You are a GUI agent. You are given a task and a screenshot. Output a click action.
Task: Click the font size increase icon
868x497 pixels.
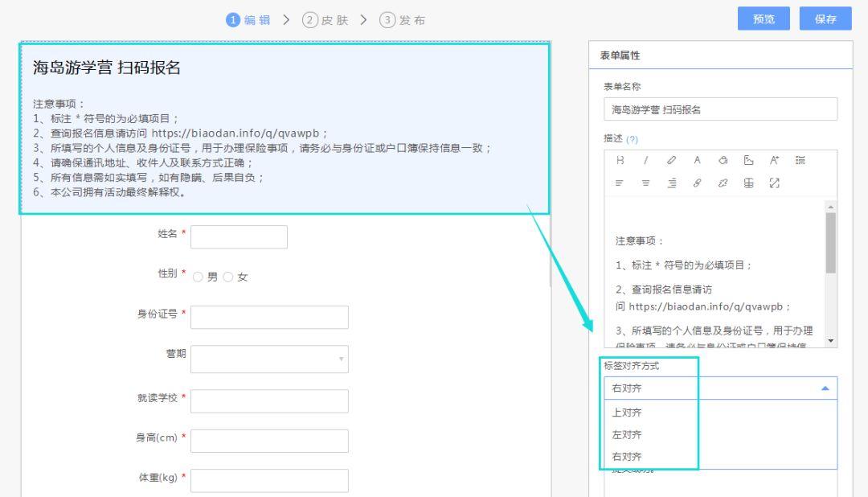(774, 160)
